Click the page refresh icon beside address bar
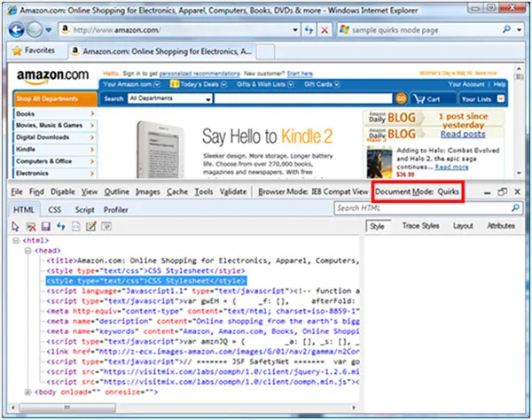The image size is (532, 420). (x=309, y=30)
